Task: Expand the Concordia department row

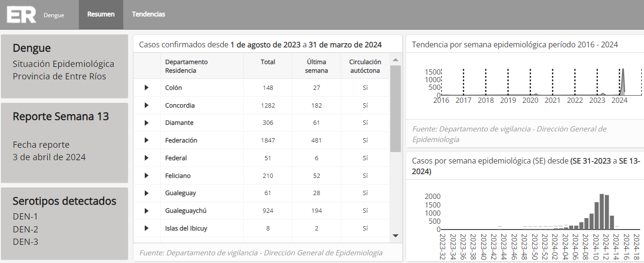Action: 147,105
